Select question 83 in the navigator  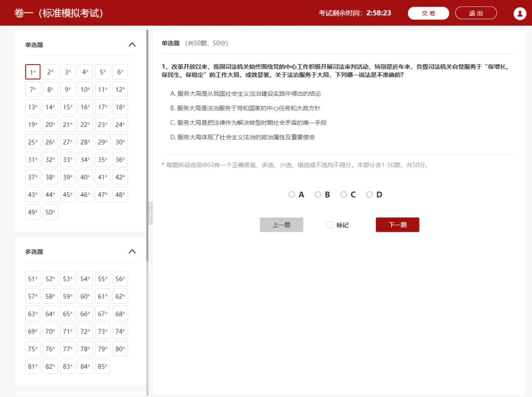pos(68,366)
